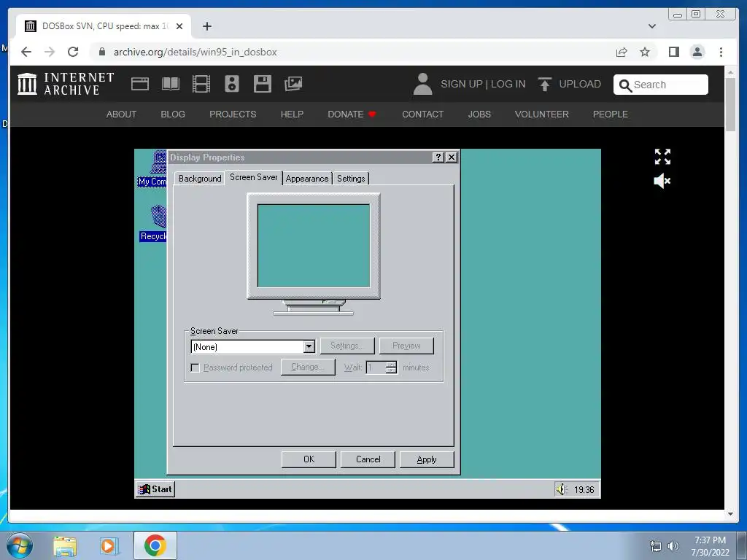747x560 pixels.
Task: Click the Upload arrow icon
Action: [x=544, y=85]
